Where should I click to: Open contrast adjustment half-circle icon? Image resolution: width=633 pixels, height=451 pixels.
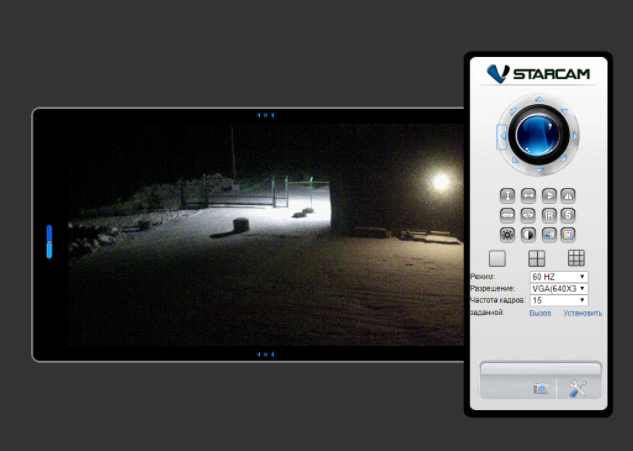[x=528, y=235]
